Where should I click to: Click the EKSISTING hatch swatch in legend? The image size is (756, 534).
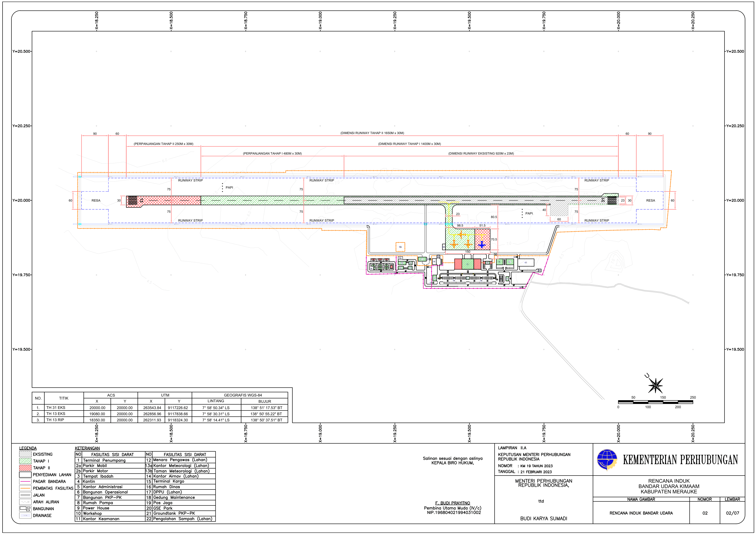point(25,454)
